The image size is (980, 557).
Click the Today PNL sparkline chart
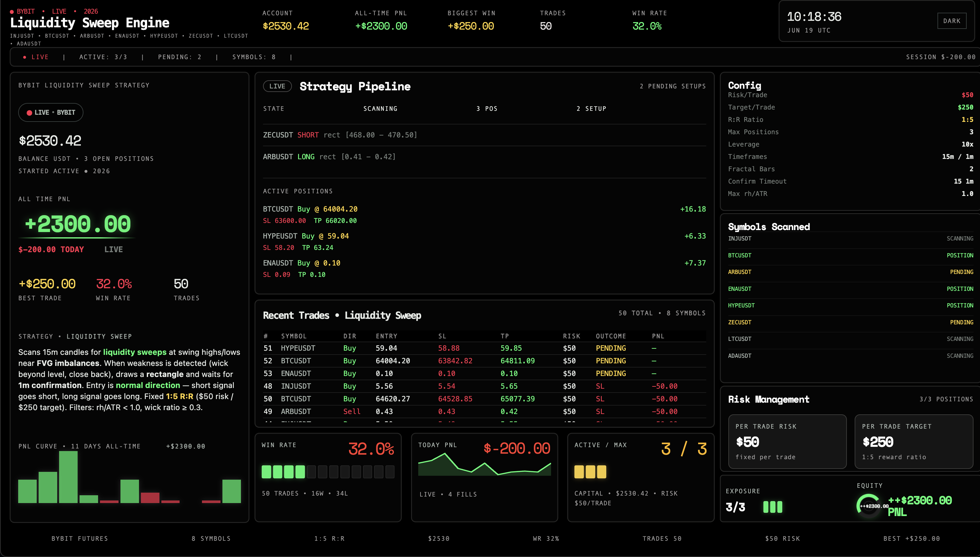(x=484, y=464)
